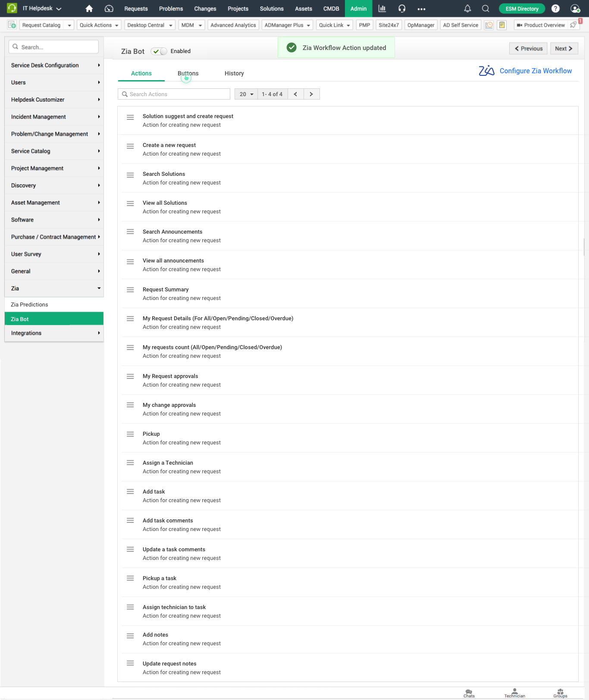Open the Requests menu
Screen dimensions: 589x700
pyautogui.click(x=136, y=9)
